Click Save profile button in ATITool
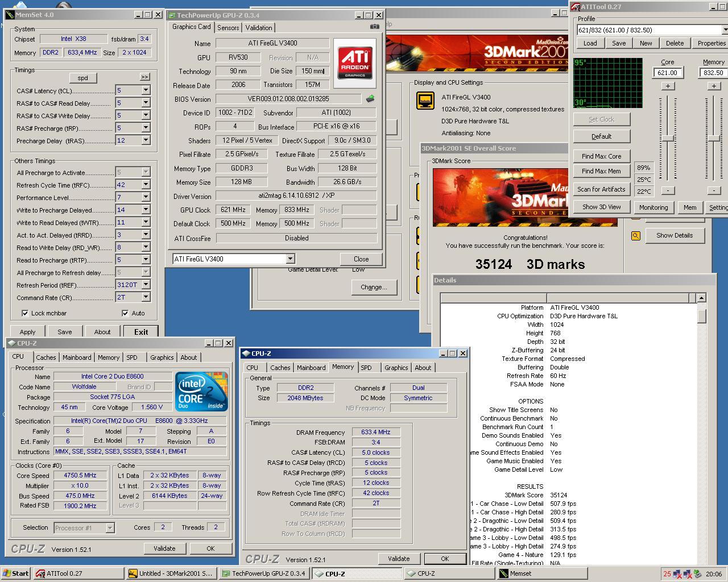The height and width of the screenshot is (582, 728). (x=619, y=43)
